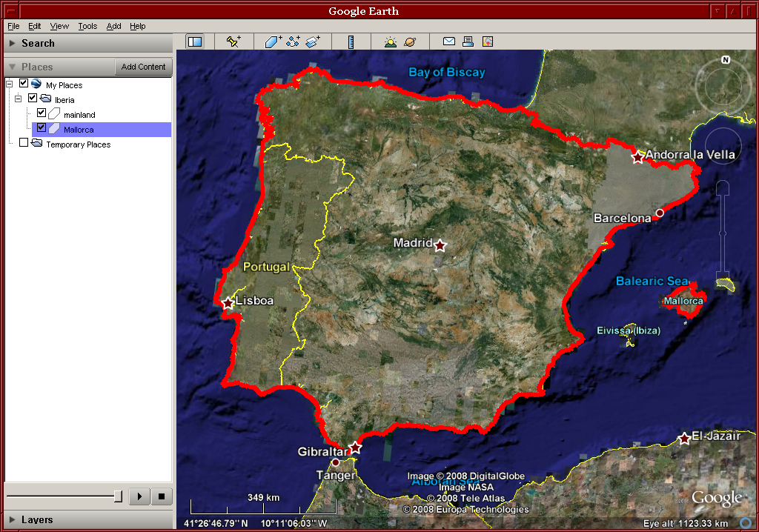The width and height of the screenshot is (759, 532).
Task: Click the tour slider handle
Action: (x=118, y=496)
